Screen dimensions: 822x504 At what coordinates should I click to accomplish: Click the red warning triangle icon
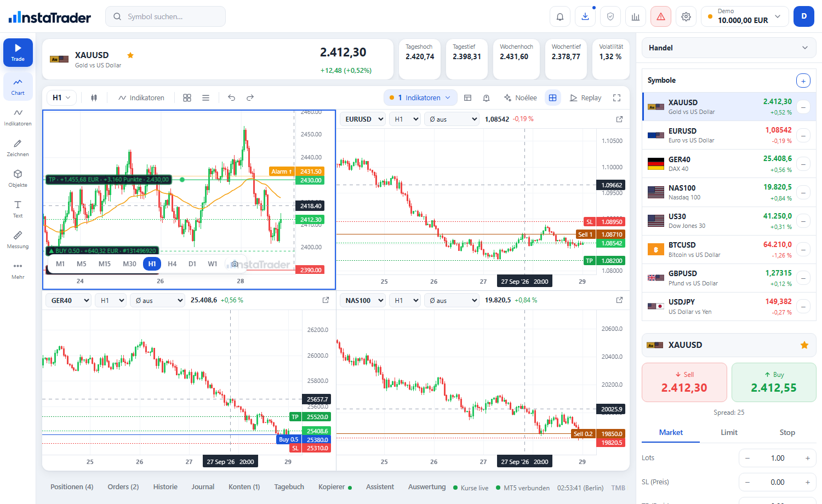[661, 16]
